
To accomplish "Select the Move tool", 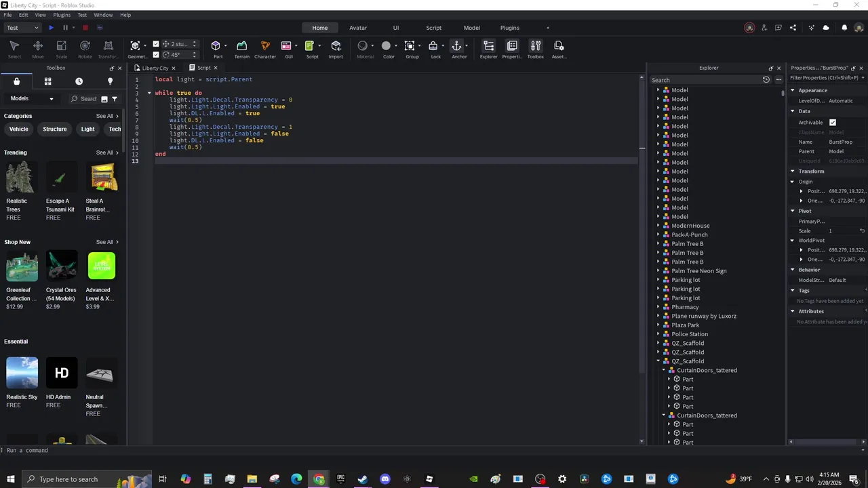I will pyautogui.click(x=38, y=49).
